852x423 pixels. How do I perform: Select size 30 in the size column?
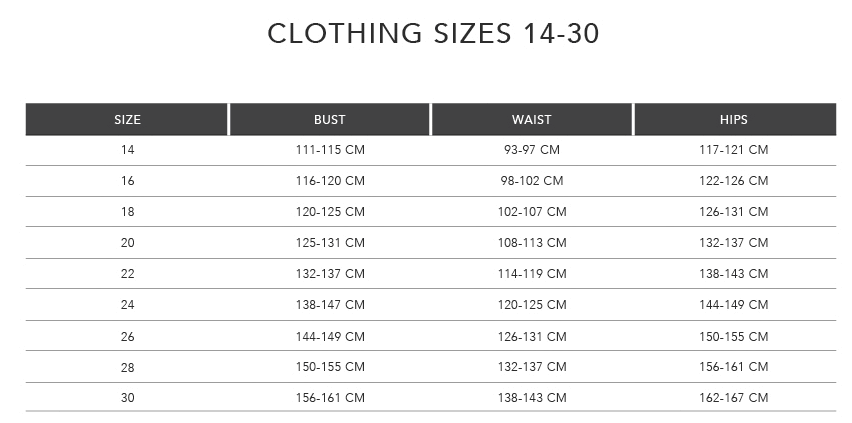coord(127,398)
